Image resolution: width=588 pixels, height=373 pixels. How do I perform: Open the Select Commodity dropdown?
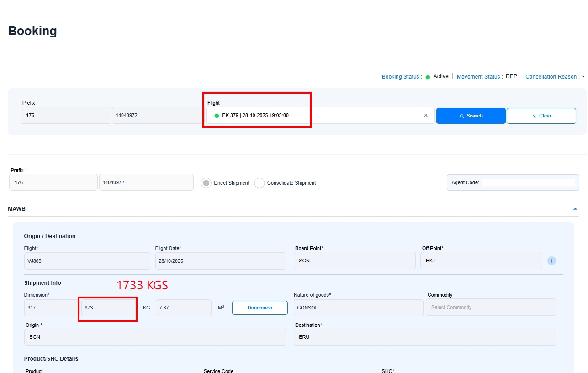pos(490,307)
